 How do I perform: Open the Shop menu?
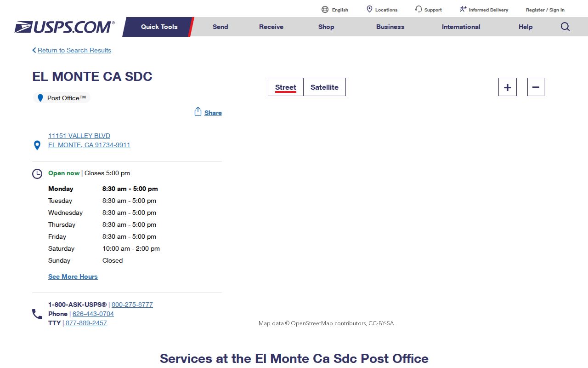coord(326,27)
